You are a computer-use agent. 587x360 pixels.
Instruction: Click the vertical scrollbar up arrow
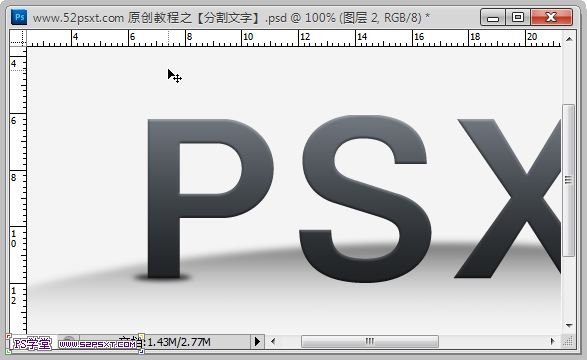[569, 39]
